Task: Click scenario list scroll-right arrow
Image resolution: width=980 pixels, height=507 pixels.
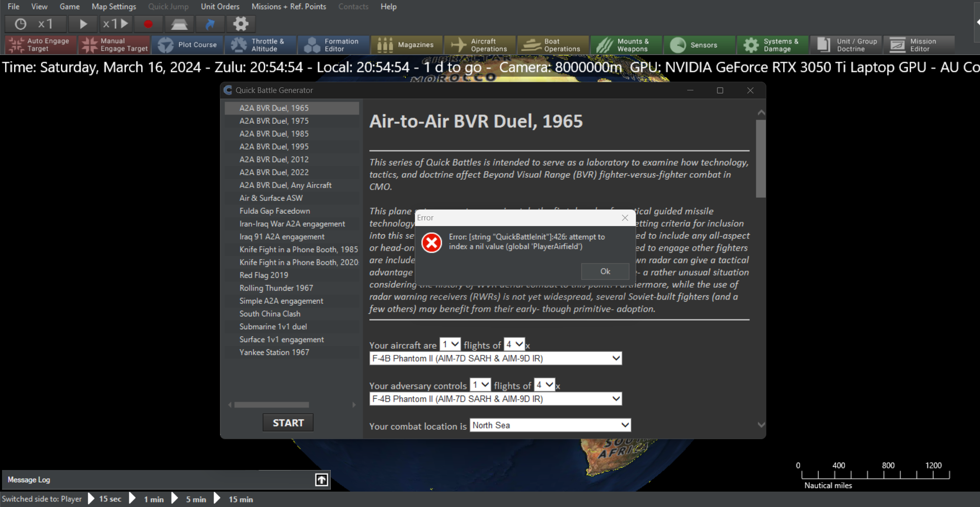Action: (x=354, y=405)
